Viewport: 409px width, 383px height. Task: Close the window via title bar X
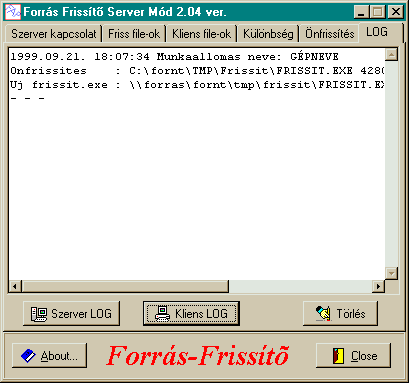(x=396, y=12)
